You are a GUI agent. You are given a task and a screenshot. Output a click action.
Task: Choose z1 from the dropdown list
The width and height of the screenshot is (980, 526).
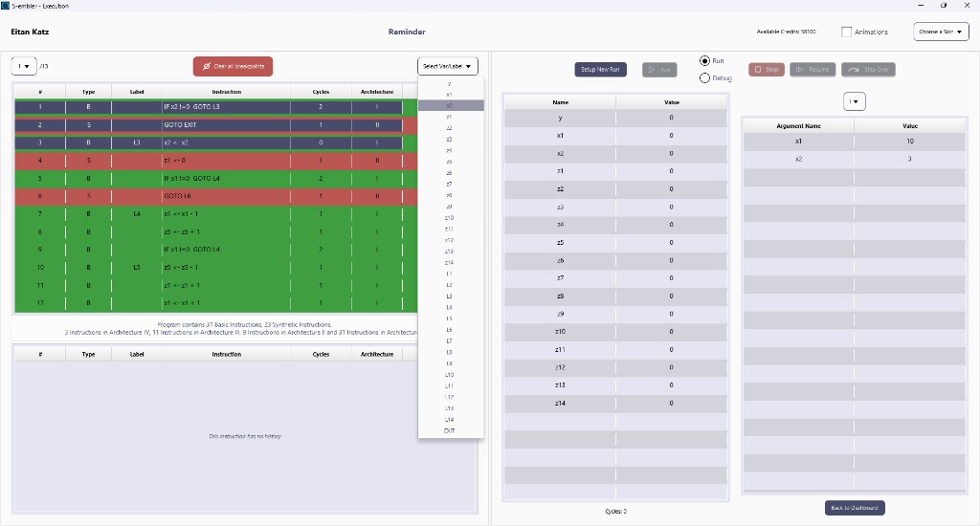[450, 117]
